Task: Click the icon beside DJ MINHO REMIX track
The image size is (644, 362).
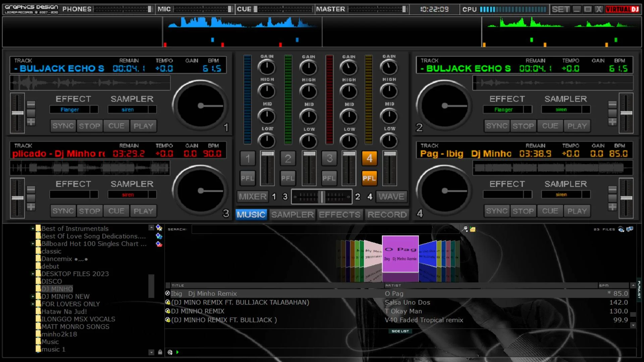Action: pyautogui.click(x=168, y=311)
